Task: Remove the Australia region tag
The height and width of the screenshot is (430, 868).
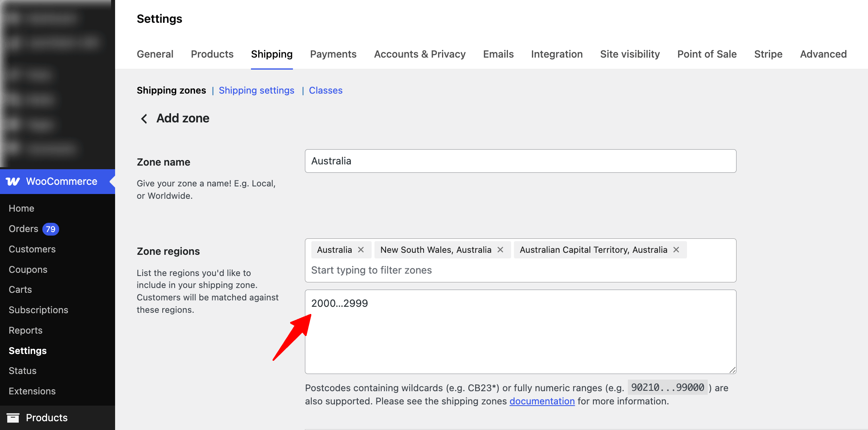Action: (361, 250)
